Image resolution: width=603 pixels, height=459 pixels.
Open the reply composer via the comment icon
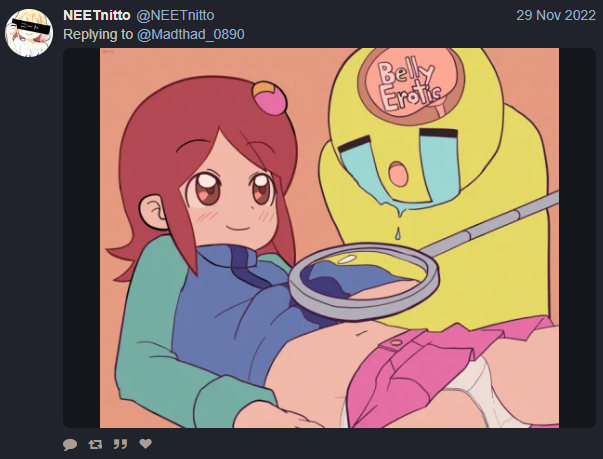click(70, 444)
